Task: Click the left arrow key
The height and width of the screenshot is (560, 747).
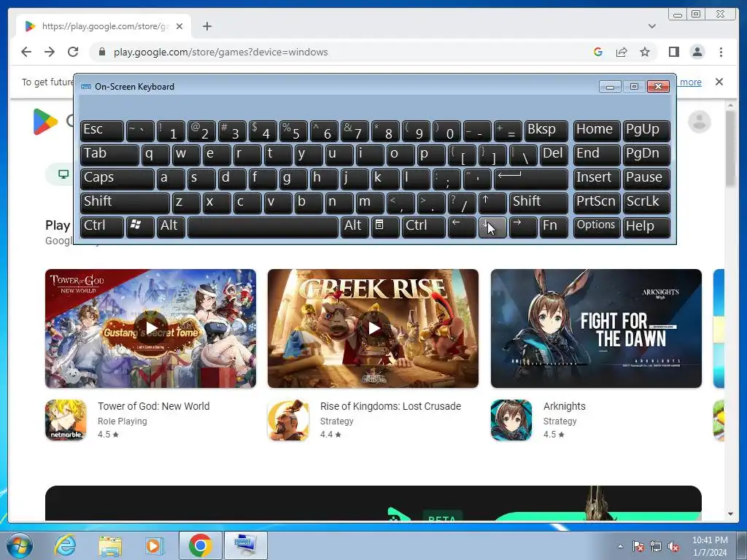Action: point(462,227)
